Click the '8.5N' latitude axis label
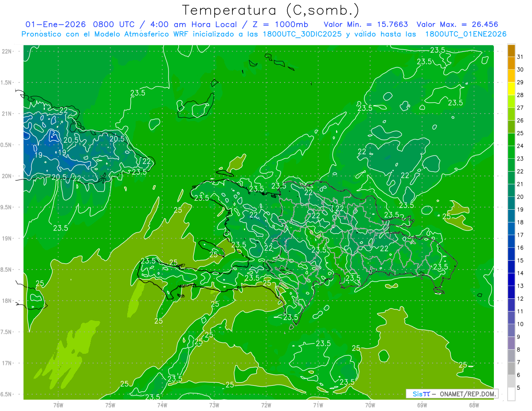The height and width of the screenshot is (411, 532). 7,270
